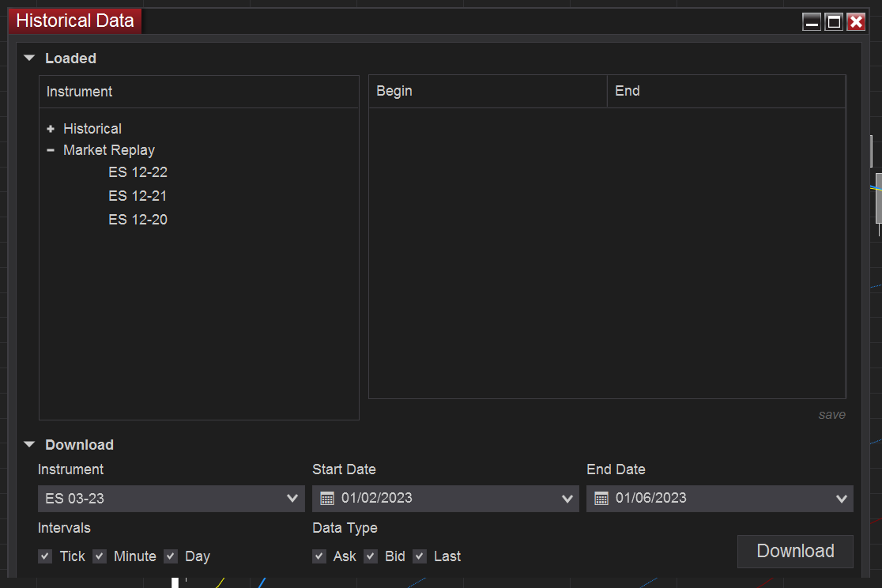Select ES 12-21 under Market Replay
Viewport: 882px width, 588px height.
coord(138,196)
